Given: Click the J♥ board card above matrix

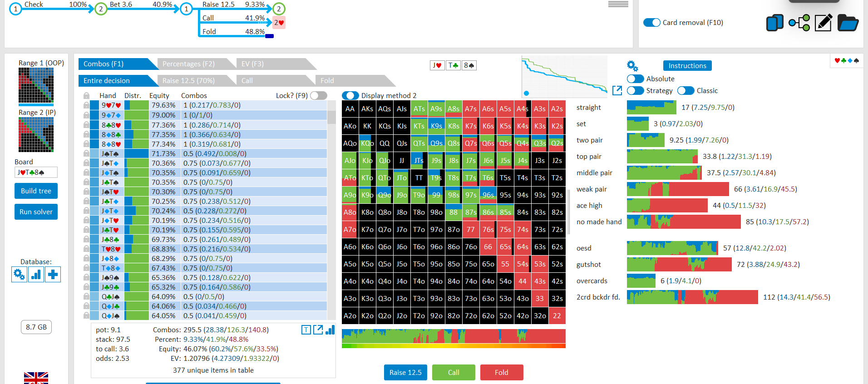Looking at the screenshot, I should point(437,65).
